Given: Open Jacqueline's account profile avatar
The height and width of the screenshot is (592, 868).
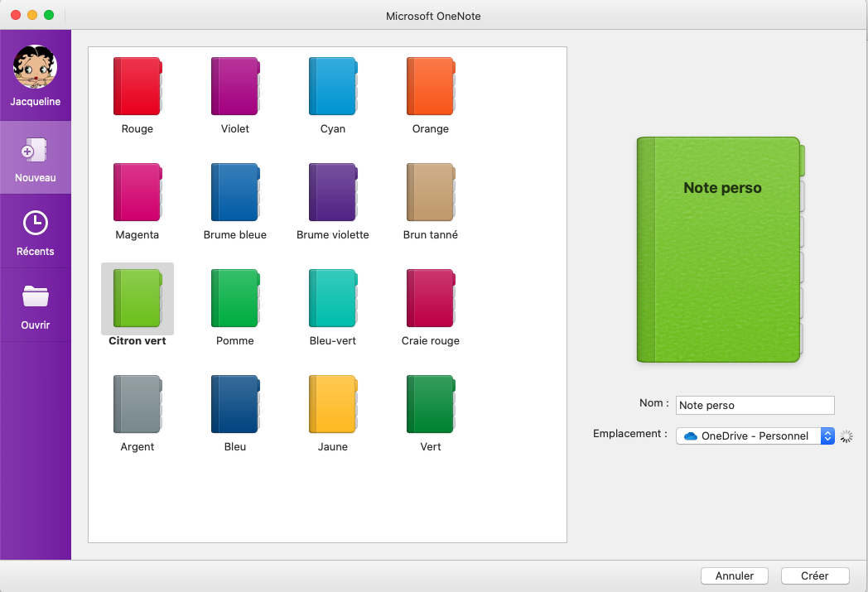Looking at the screenshot, I should coord(36,67).
